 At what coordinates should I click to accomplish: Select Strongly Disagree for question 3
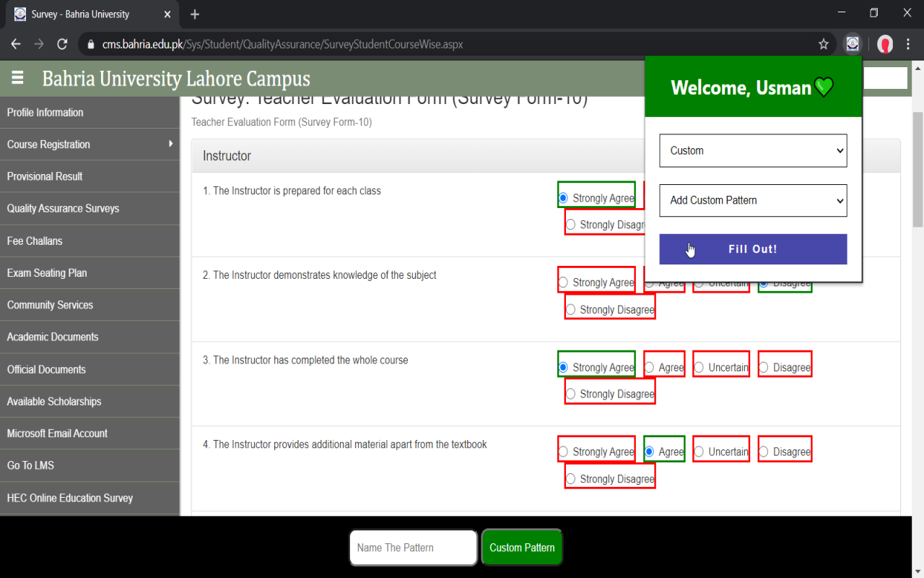[570, 394]
